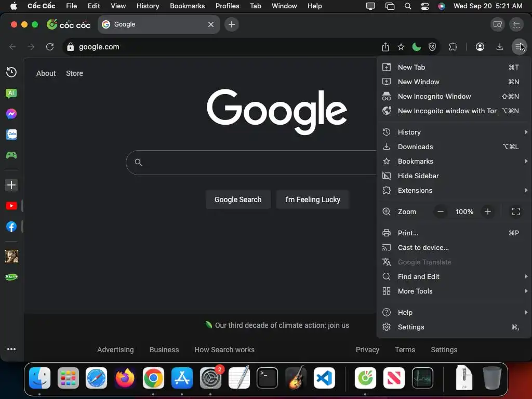
Task: Click the Google Search button
Action: [x=238, y=199]
